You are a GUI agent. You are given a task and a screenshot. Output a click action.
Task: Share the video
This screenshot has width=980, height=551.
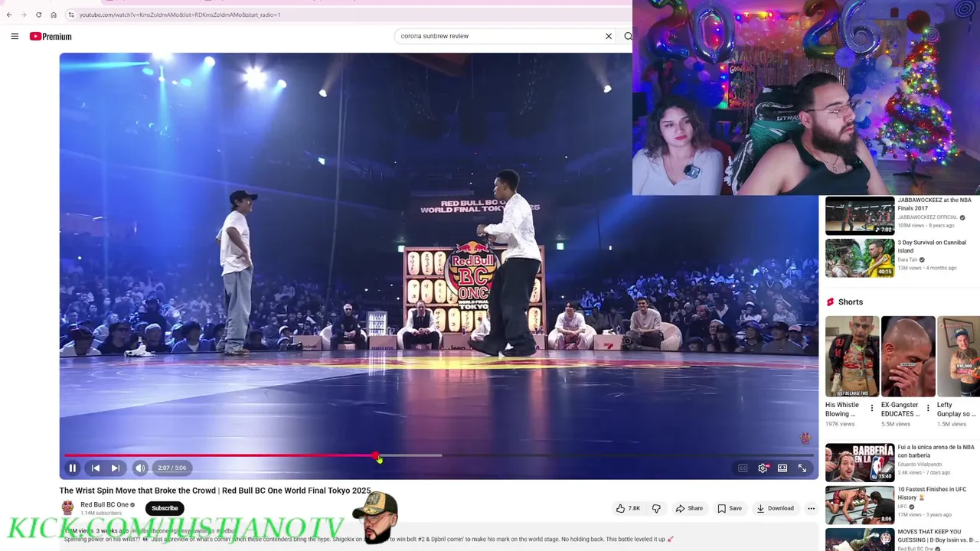(689, 508)
